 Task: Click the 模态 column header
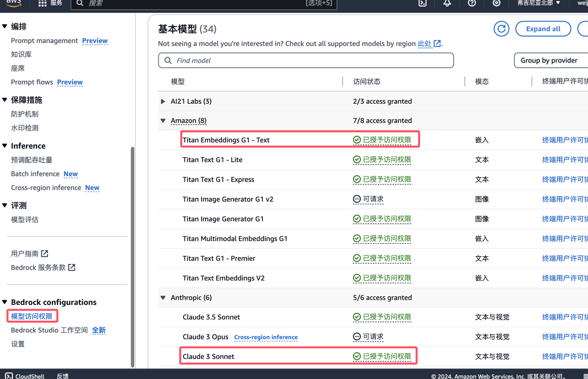pyautogui.click(x=482, y=82)
